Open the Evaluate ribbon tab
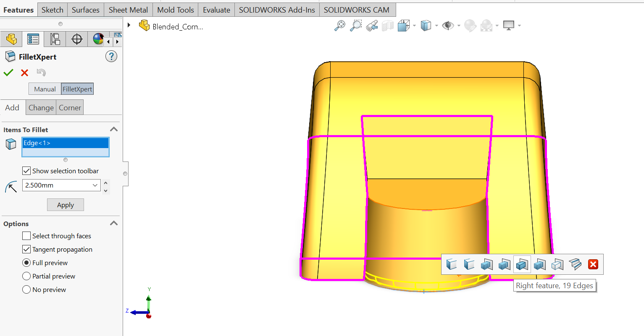 click(216, 10)
